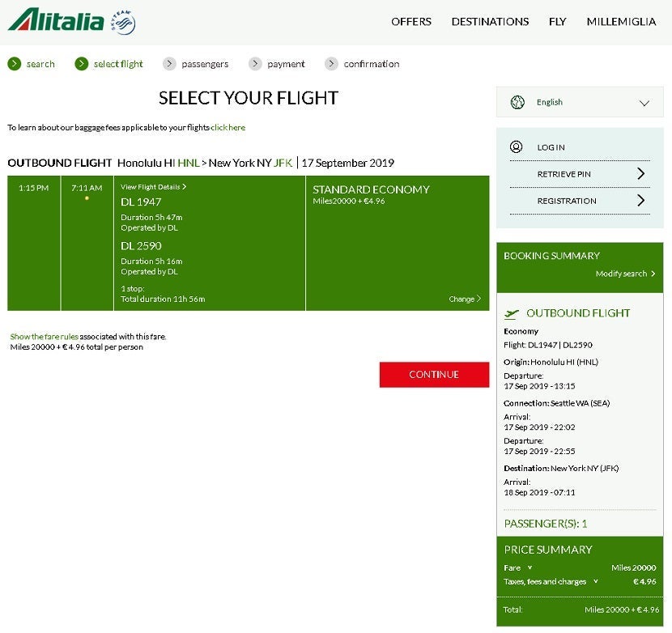Click the SkyTeam alliance emblem
This screenshot has height=633, width=672.
click(x=123, y=22)
